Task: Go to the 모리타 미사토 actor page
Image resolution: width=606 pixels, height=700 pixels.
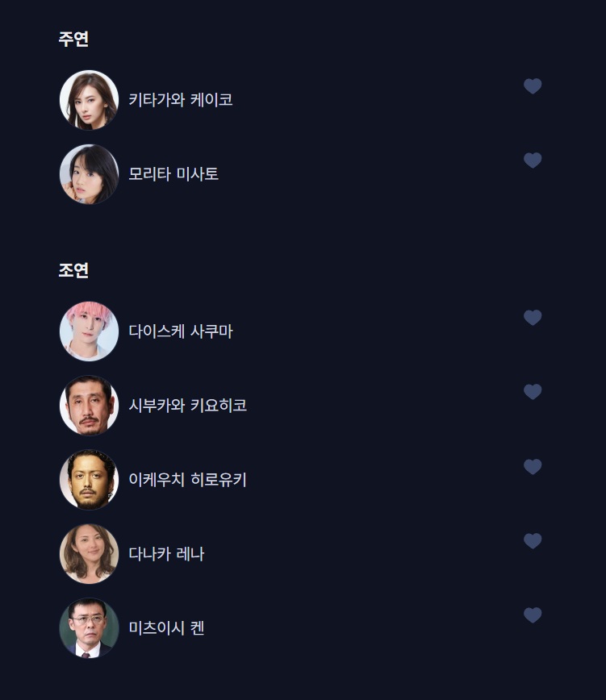Action: [x=173, y=174]
